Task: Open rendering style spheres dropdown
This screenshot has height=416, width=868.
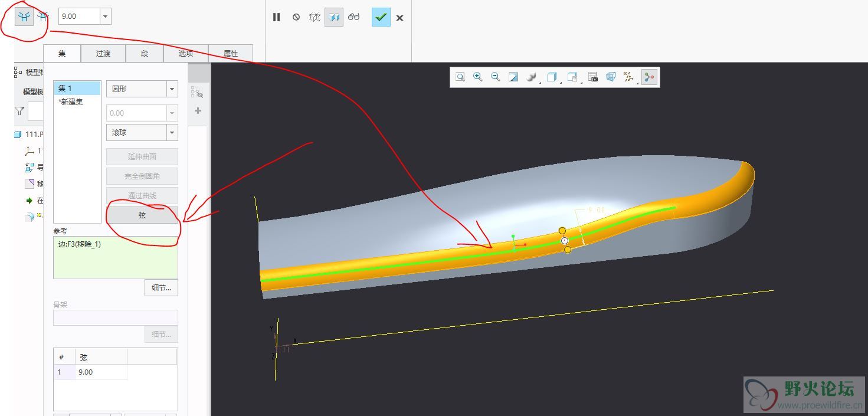Action: [x=532, y=77]
